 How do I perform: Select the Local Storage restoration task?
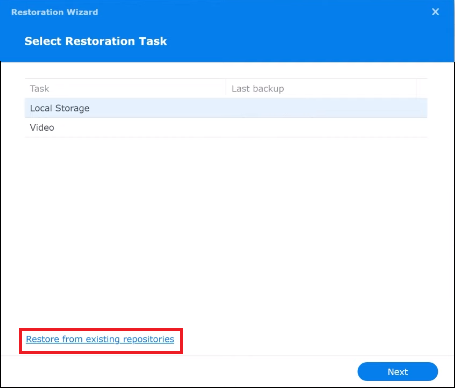coord(226,108)
